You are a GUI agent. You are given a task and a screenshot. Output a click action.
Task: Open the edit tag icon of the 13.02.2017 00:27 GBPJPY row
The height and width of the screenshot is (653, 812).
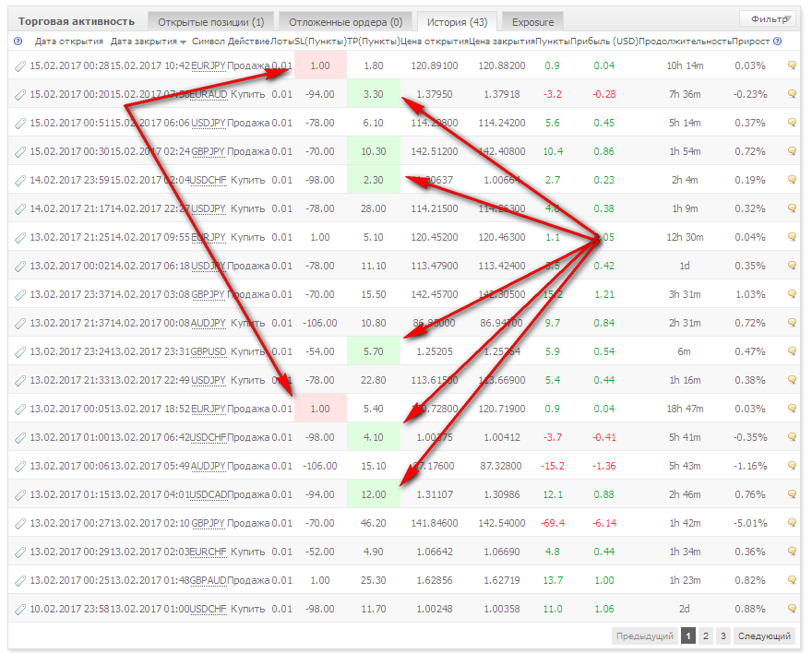pos(20,524)
